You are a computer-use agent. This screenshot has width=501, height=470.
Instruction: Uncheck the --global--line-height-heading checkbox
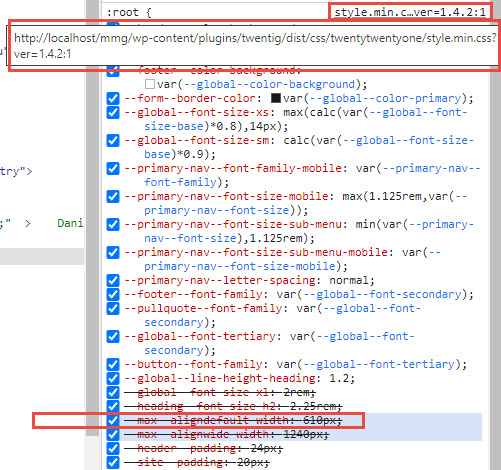pos(113,378)
